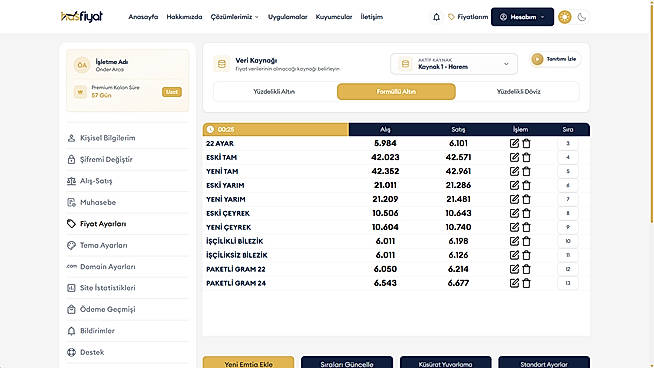
Task: Click Standart Ayarlar button
Action: (x=544, y=362)
